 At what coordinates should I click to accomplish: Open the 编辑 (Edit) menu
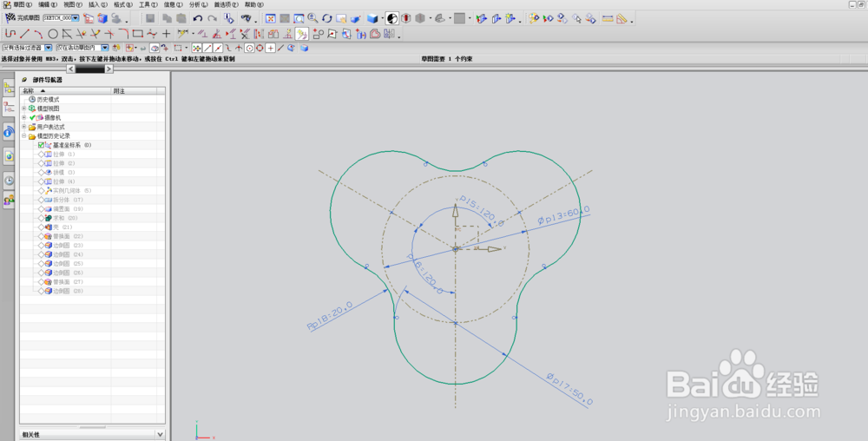pyautogui.click(x=48, y=4)
